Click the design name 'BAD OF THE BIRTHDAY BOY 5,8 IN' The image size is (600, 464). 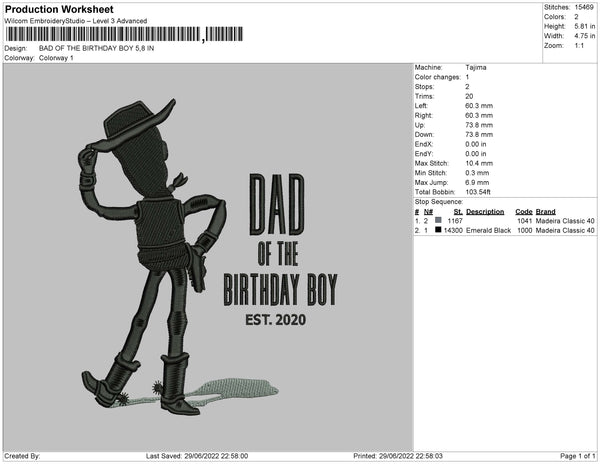tap(96, 49)
